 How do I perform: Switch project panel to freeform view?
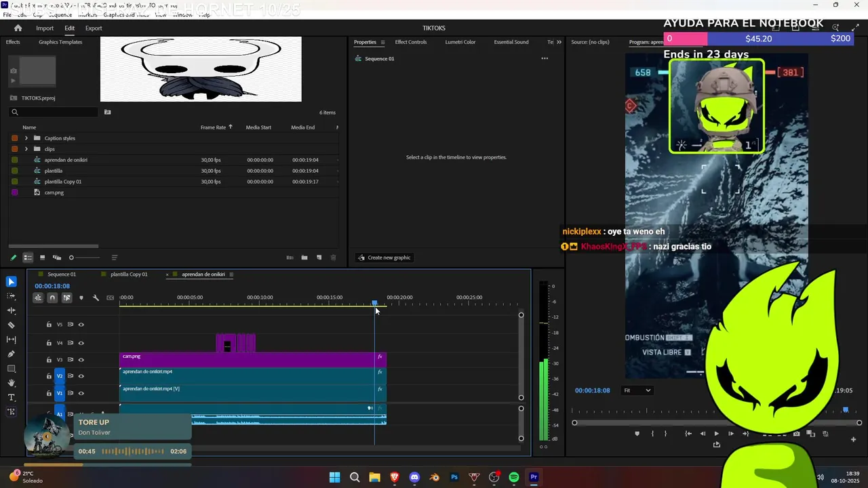57,258
